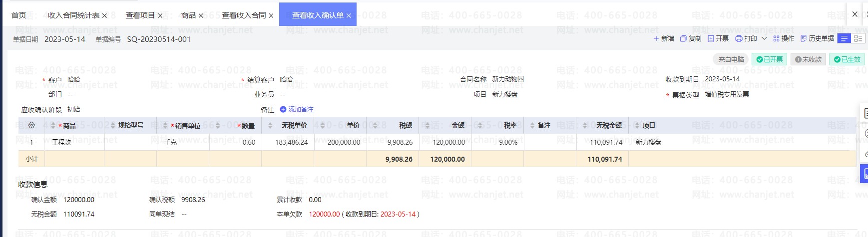Sort table by 税率 column
The image size is (868, 237).
(x=480, y=126)
